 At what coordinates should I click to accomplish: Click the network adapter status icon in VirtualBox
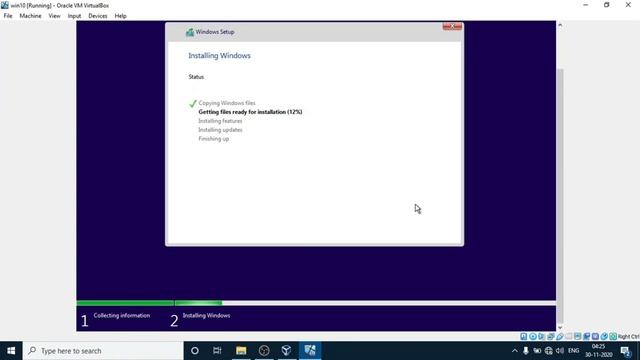point(551,336)
